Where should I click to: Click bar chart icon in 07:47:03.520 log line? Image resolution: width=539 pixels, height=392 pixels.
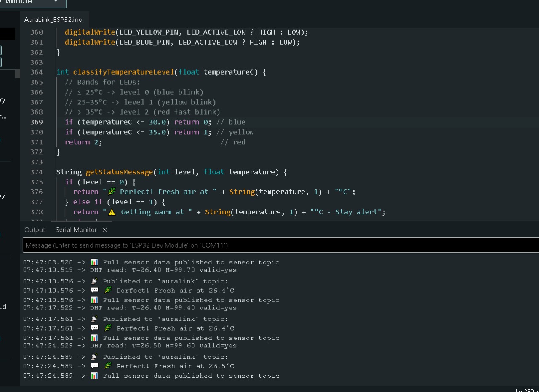(x=94, y=262)
